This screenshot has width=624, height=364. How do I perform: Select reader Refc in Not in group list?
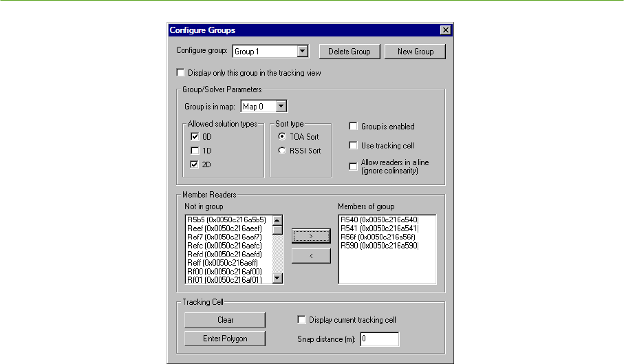pos(229,246)
